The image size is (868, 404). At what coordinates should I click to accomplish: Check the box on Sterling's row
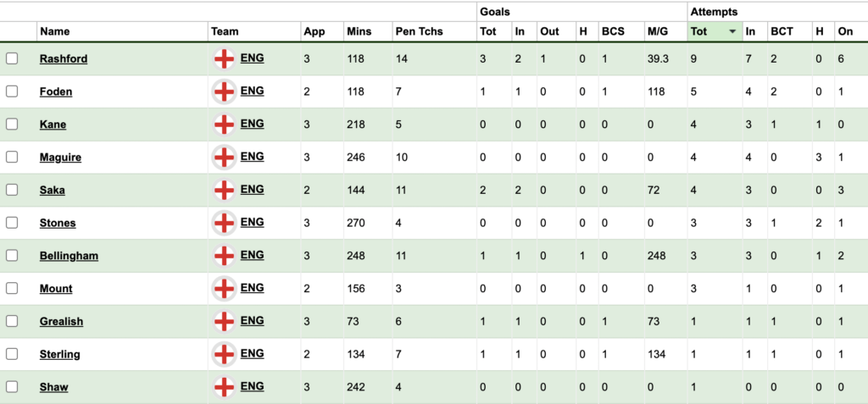[12, 354]
